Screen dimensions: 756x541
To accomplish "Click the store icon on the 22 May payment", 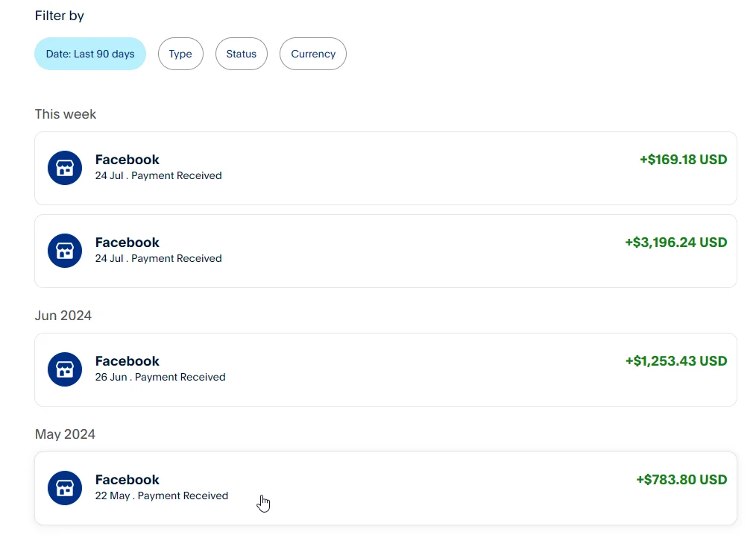I will [x=65, y=488].
